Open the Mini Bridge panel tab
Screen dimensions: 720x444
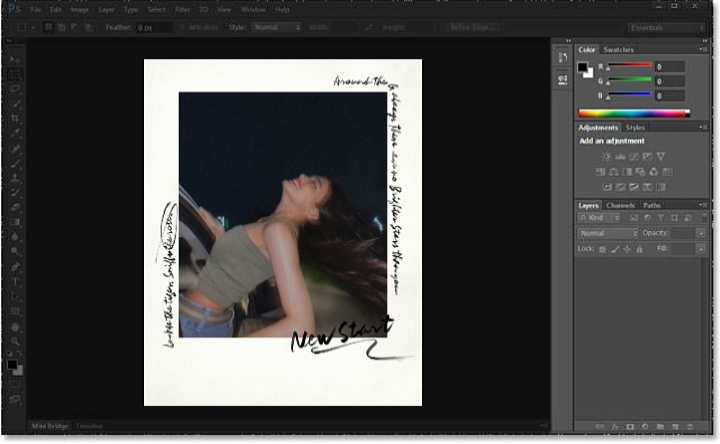point(49,426)
